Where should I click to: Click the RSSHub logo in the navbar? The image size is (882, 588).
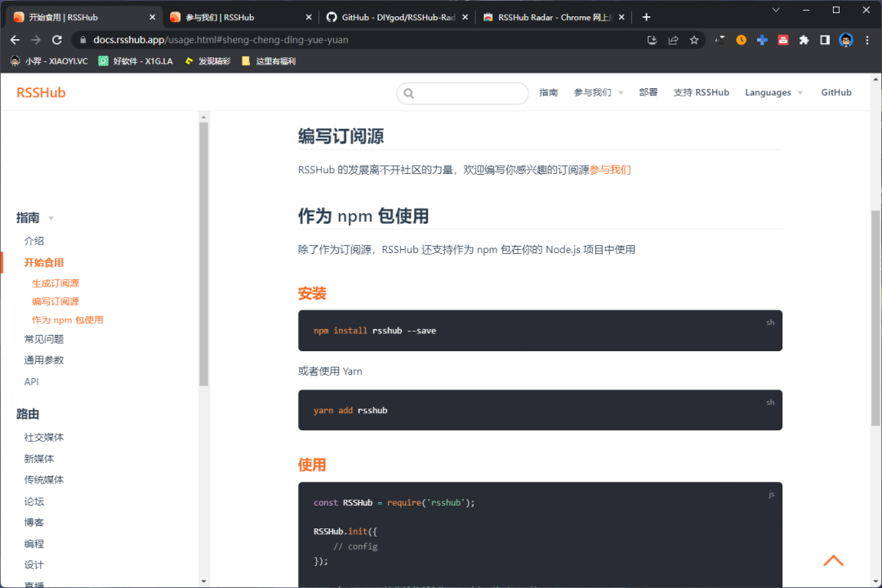(41, 92)
